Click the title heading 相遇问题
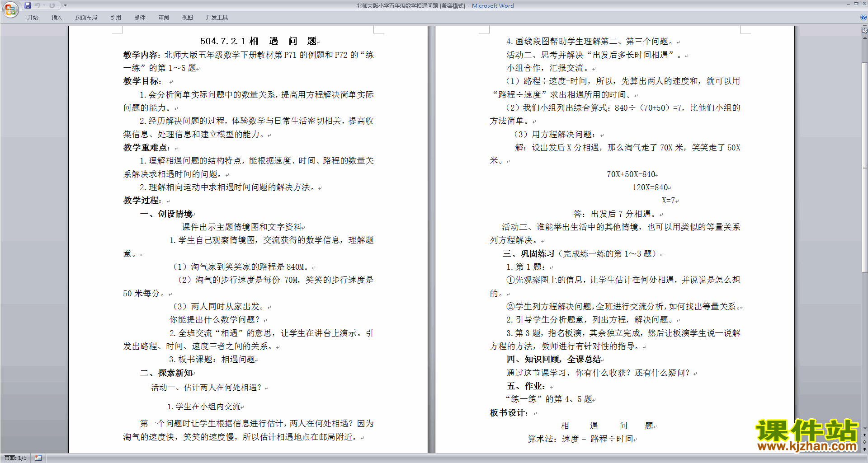Viewport: 868px width, 463px height. click(x=283, y=41)
